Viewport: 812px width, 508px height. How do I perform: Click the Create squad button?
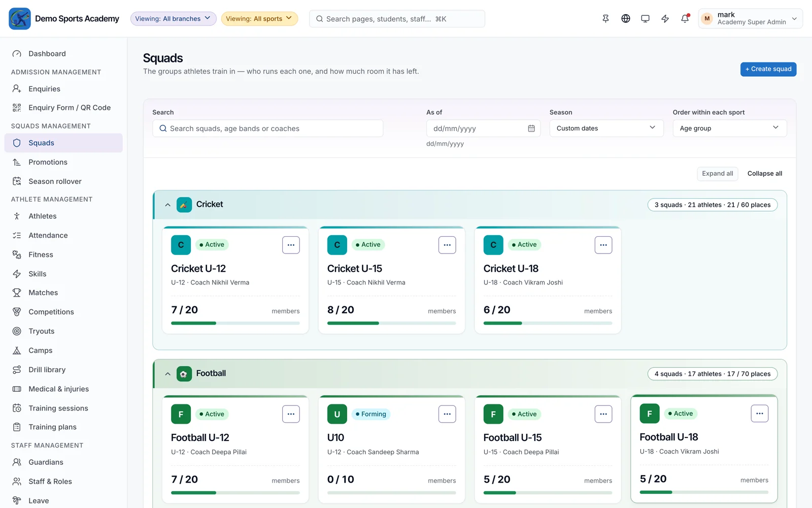(x=768, y=69)
